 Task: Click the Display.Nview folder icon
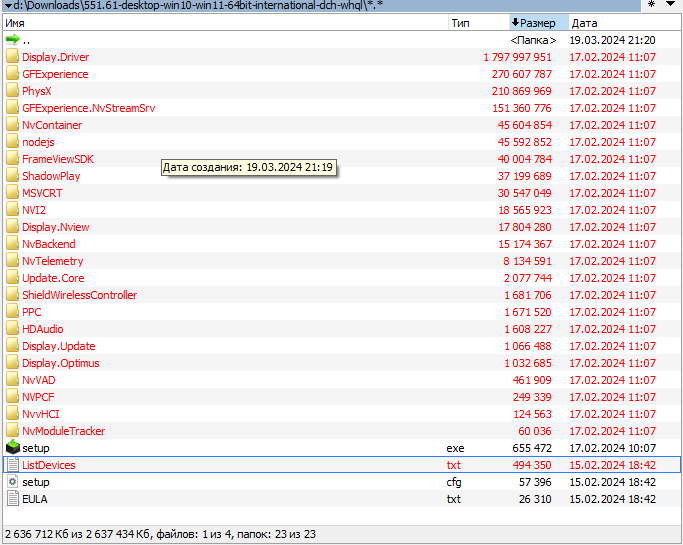click(13, 227)
